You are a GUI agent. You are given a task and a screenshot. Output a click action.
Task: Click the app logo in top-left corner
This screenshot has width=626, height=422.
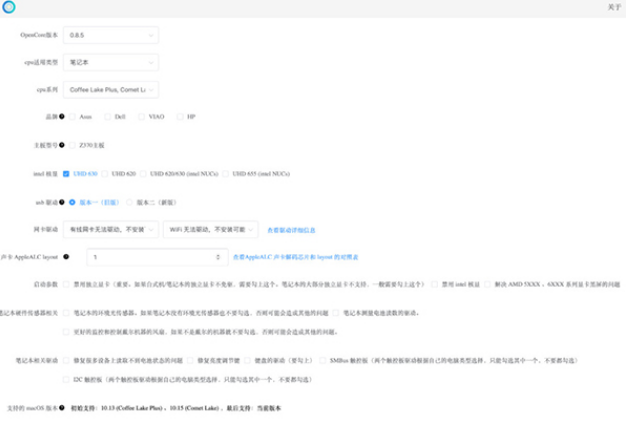pyautogui.click(x=9, y=7)
